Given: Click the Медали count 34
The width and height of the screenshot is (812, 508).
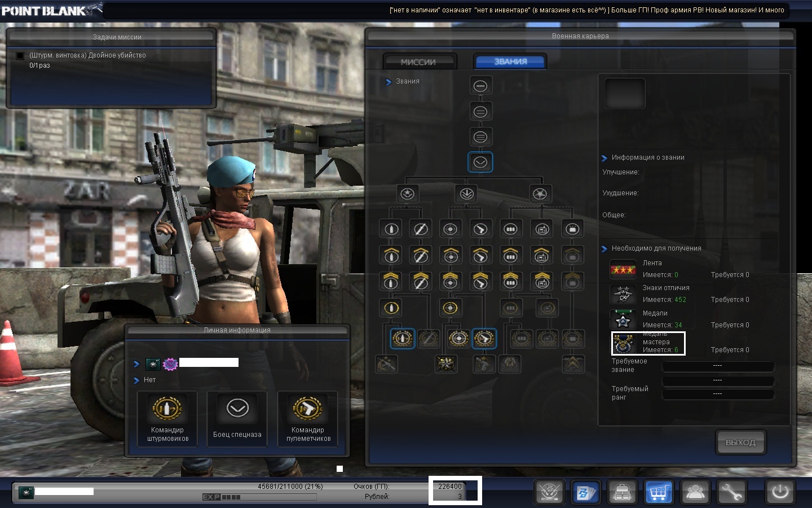Looking at the screenshot, I should coord(678,325).
